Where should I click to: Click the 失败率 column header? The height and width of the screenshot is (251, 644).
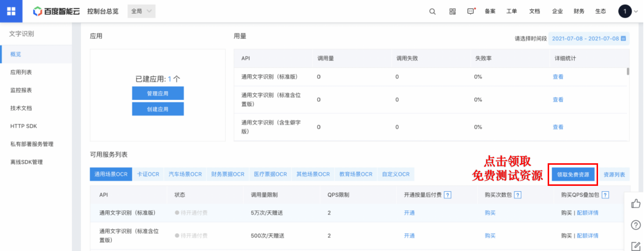coord(484,58)
